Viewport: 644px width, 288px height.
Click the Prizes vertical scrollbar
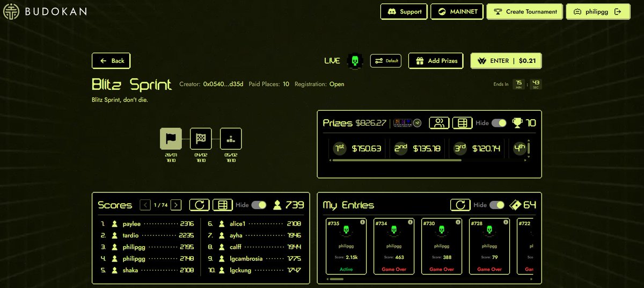(x=529, y=148)
